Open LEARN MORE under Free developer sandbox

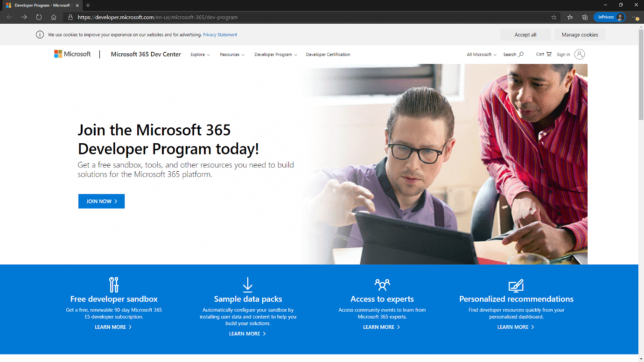113,327
